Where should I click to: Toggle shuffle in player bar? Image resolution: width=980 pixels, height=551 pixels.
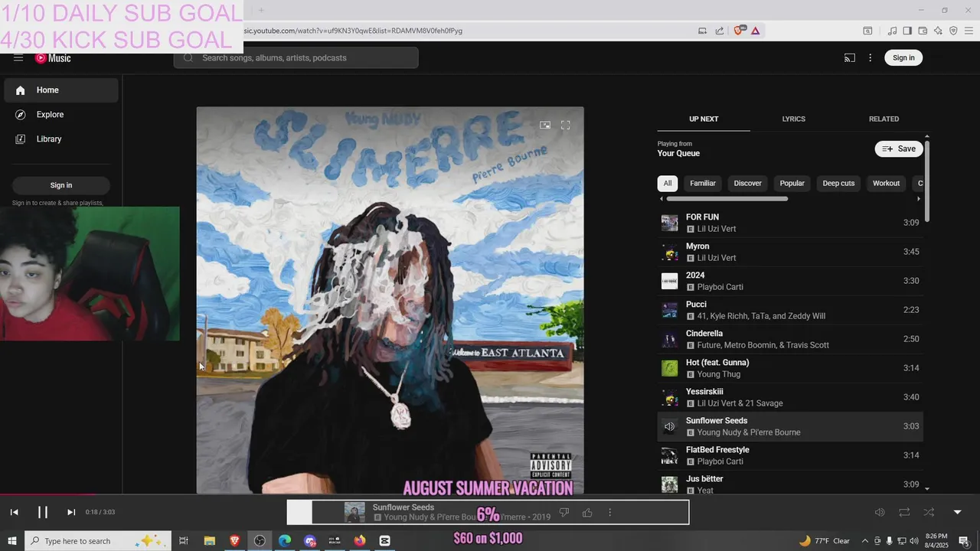tap(929, 512)
